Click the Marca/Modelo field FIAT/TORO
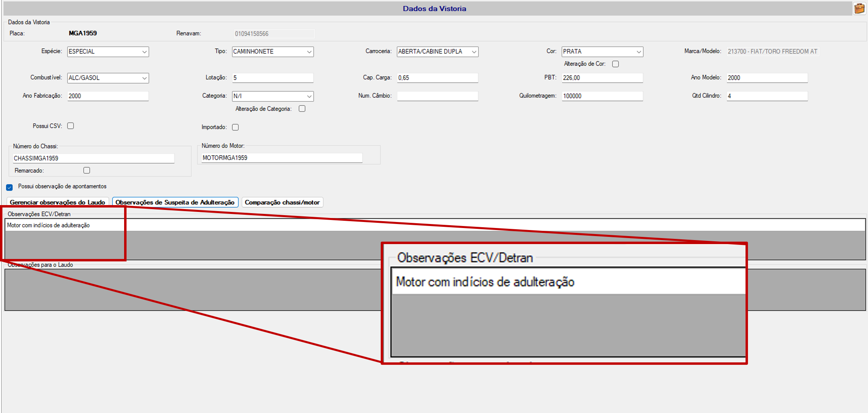This screenshot has width=868, height=413. (x=773, y=51)
